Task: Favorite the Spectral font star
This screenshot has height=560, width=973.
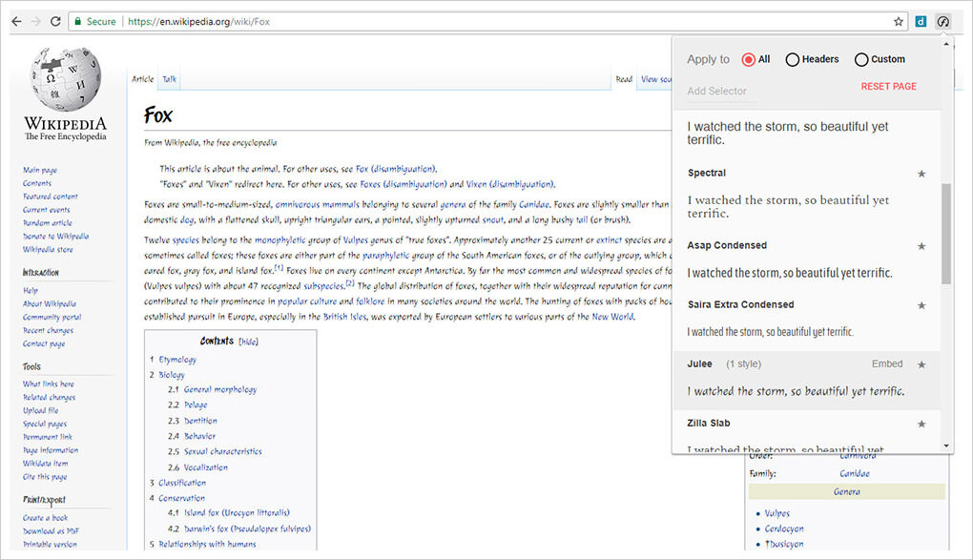Action: point(921,174)
